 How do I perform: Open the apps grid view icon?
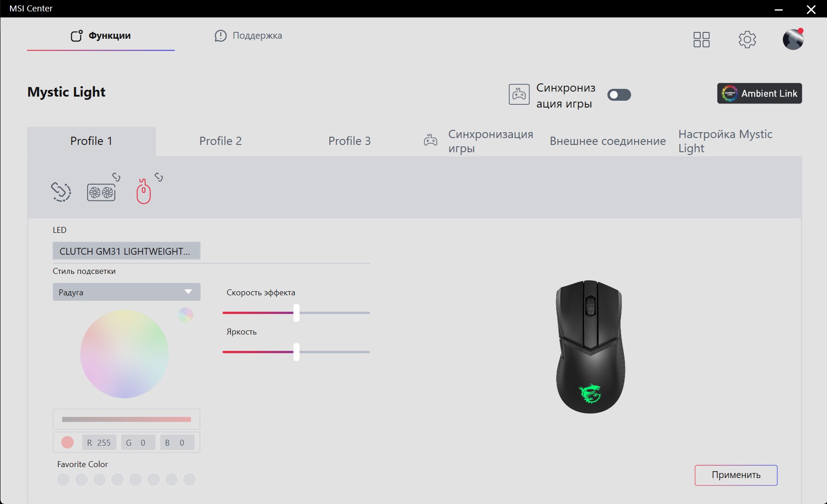pyautogui.click(x=701, y=40)
